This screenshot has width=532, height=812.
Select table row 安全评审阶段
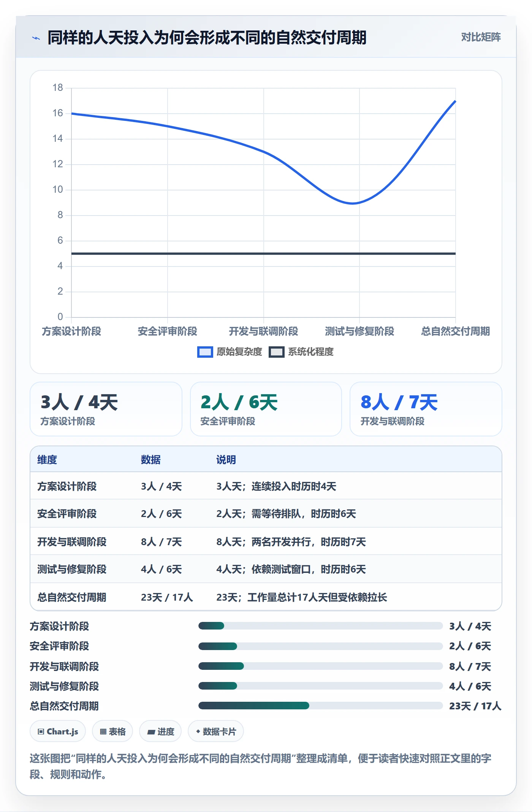tap(266, 513)
